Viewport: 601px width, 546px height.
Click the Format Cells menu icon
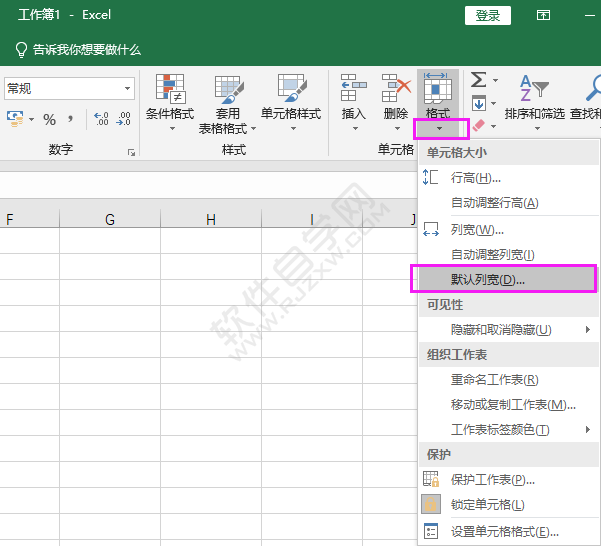[431, 531]
